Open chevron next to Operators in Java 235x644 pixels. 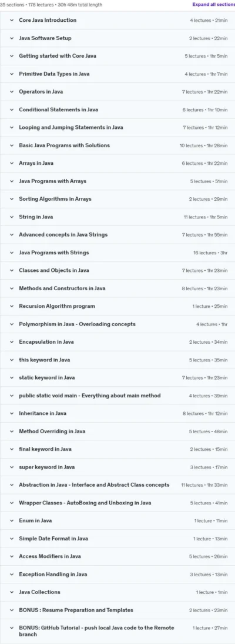tap(12, 92)
